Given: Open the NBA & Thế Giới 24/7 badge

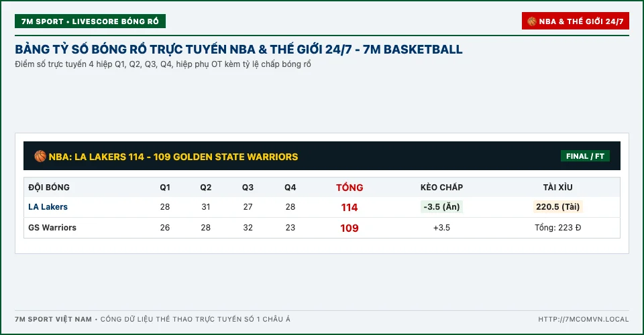Looking at the screenshot, I should [576, 21].
